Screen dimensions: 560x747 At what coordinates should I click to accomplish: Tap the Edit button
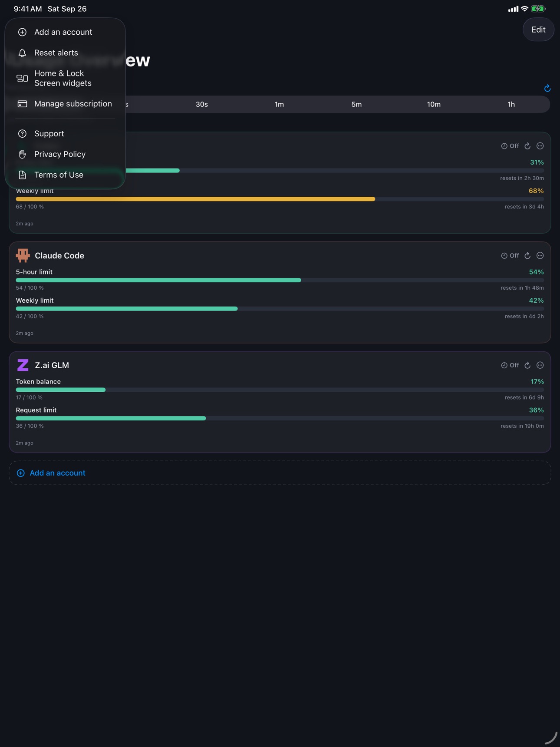[538, 30]
